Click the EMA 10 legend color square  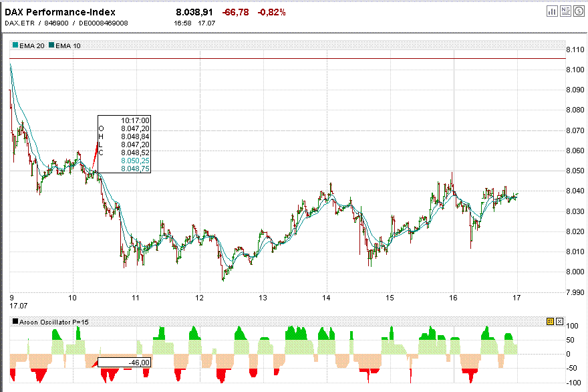click(x=51, y=45)
